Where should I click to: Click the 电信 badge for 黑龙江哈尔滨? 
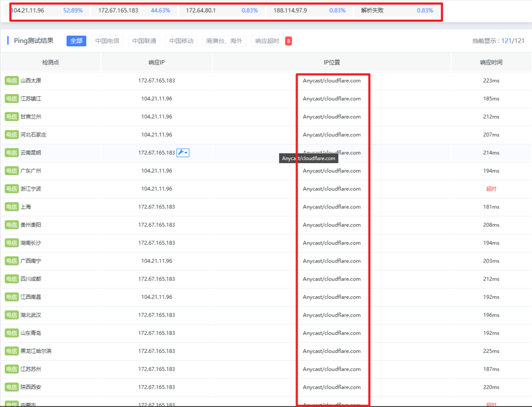click(x=11, y=351)
